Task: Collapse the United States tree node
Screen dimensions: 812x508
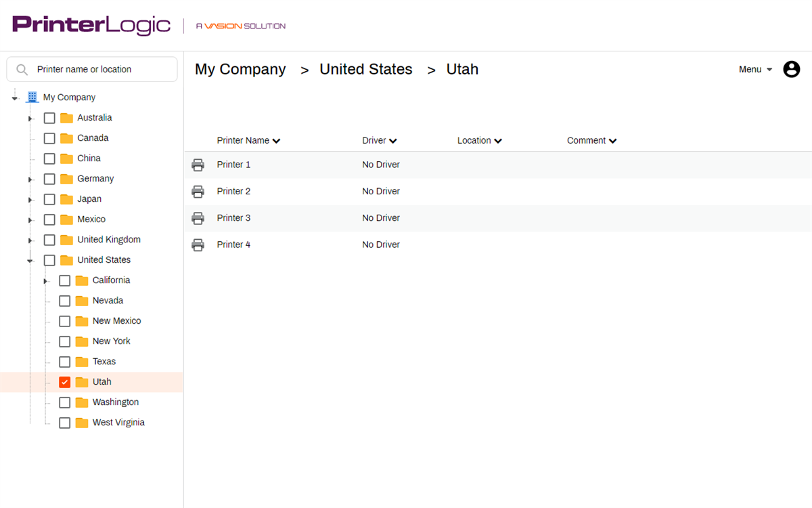Action: pos(30,260)
